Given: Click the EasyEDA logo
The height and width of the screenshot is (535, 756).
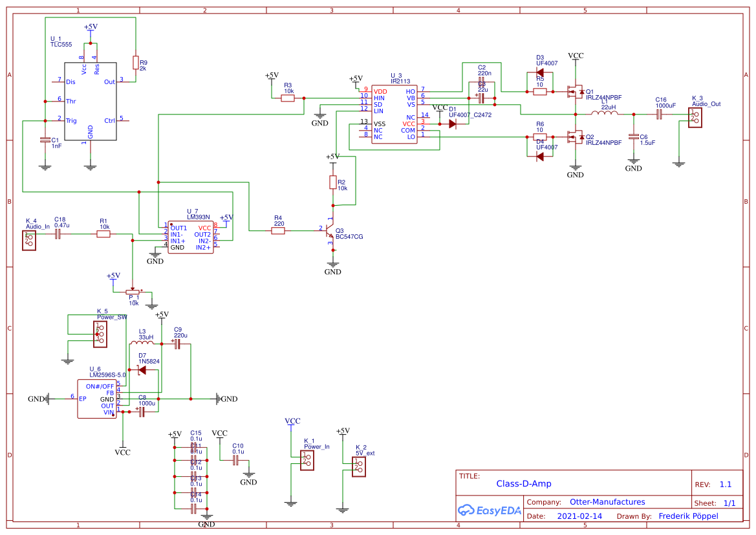Looking at the screenshot, I should 490,510.
